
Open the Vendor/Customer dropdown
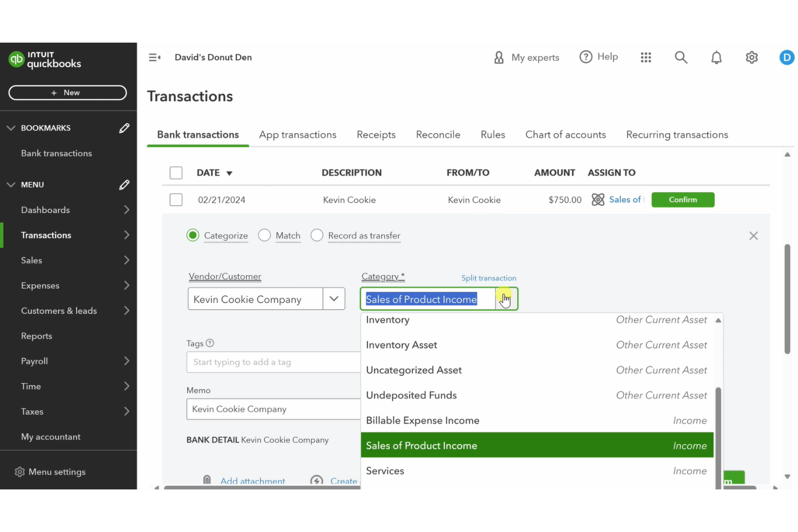334,299
